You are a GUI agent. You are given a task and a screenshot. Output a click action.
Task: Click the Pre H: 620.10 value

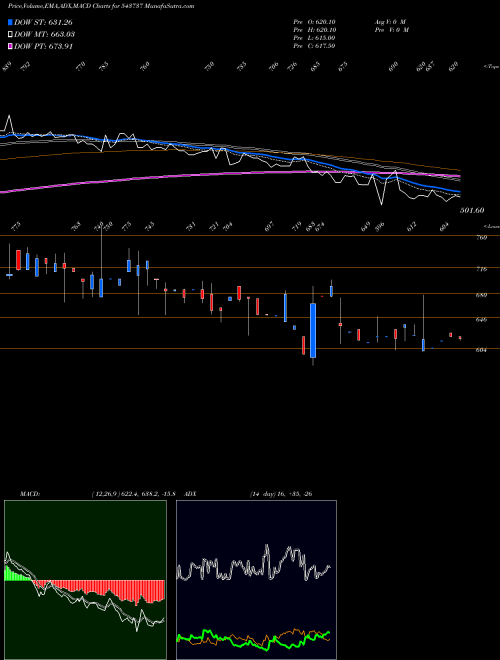(x=314, y=30)
